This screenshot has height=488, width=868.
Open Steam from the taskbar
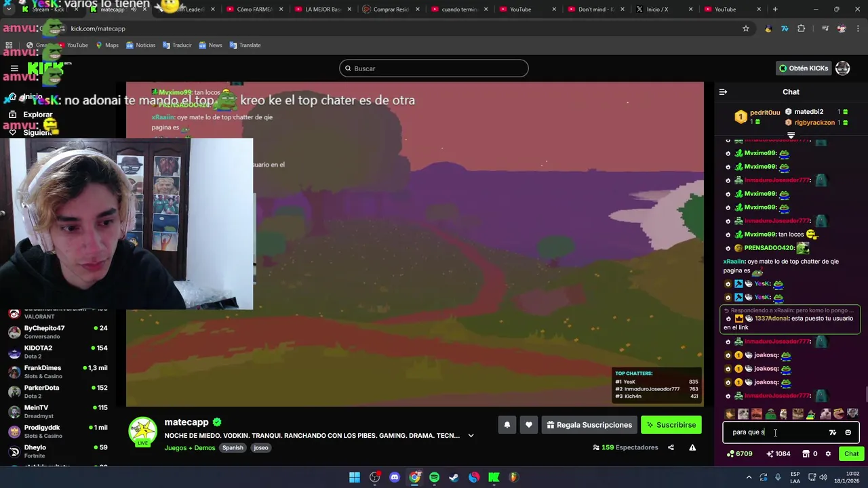(454, 477)
